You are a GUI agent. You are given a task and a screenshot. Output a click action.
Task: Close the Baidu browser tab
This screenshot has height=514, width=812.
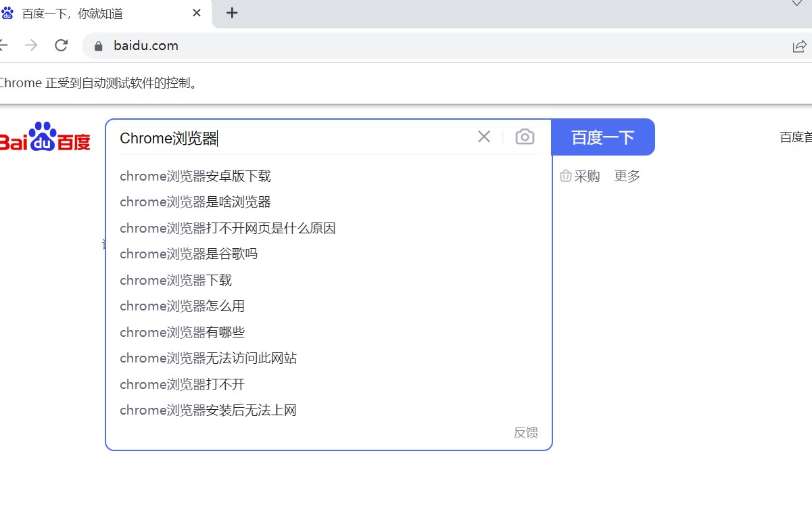tap(197, 13)
